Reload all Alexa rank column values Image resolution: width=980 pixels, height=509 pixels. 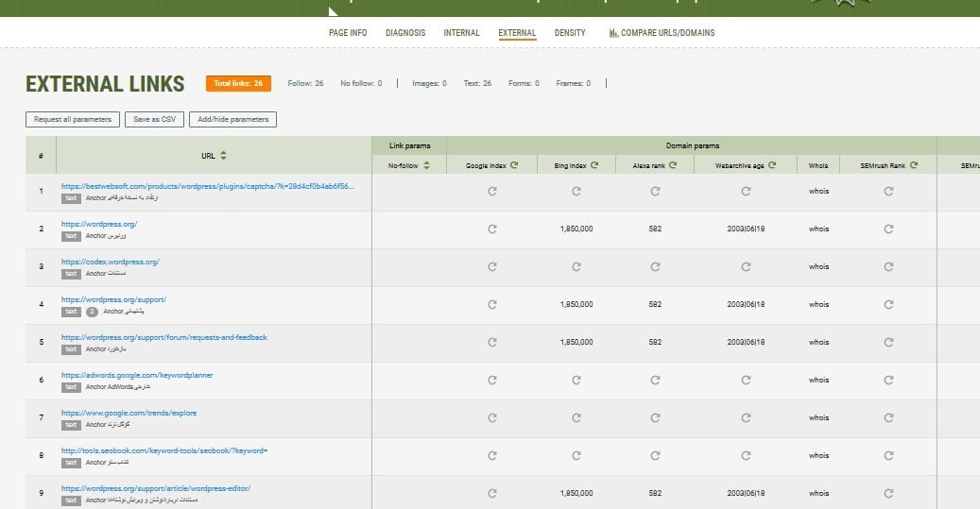point(673,165)
